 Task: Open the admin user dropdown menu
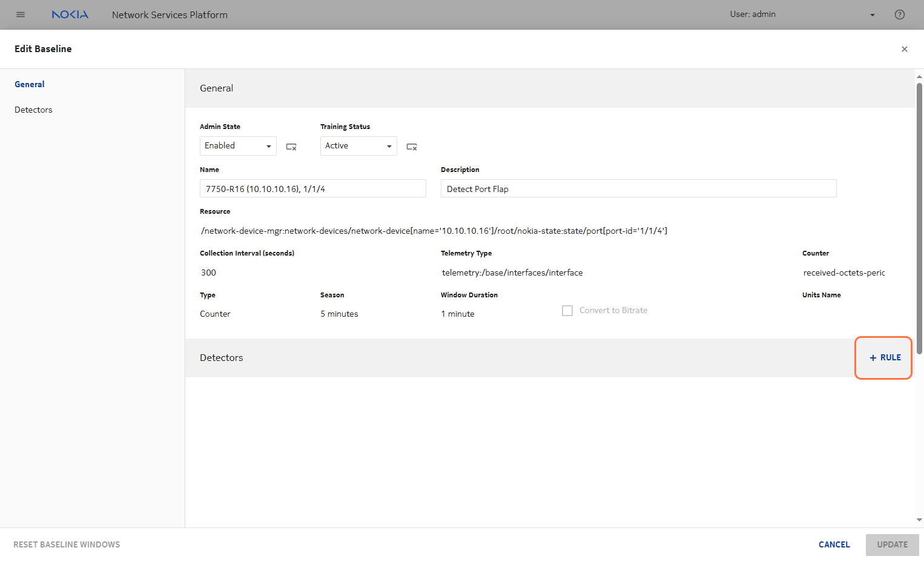point(872,15)
